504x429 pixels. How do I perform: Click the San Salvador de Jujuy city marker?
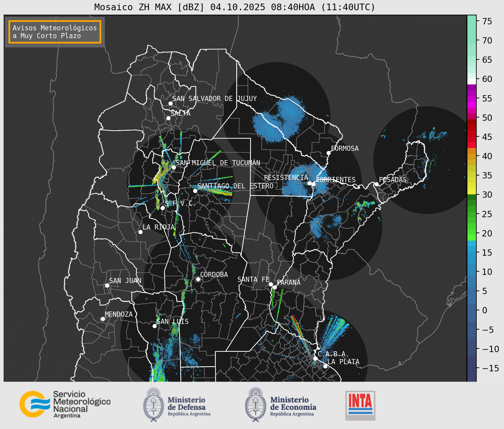click(170, 103)
